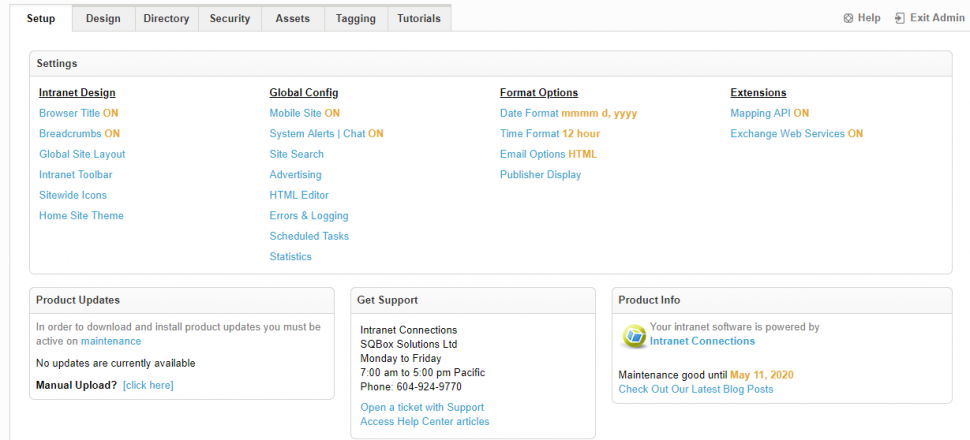Open Scheduled Tasks link
Screen dimensions: 970x440
[309, 236]
